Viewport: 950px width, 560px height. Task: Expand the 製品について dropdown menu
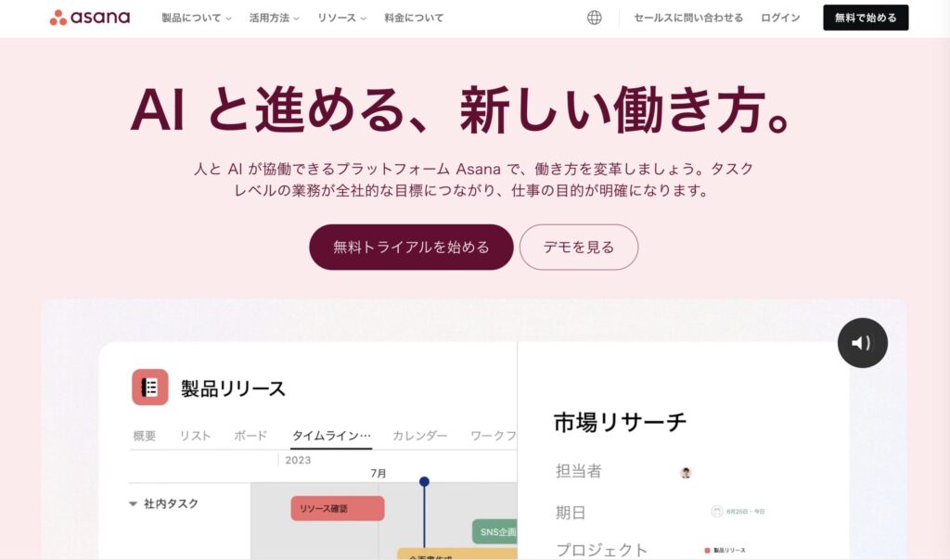point(197,19)
